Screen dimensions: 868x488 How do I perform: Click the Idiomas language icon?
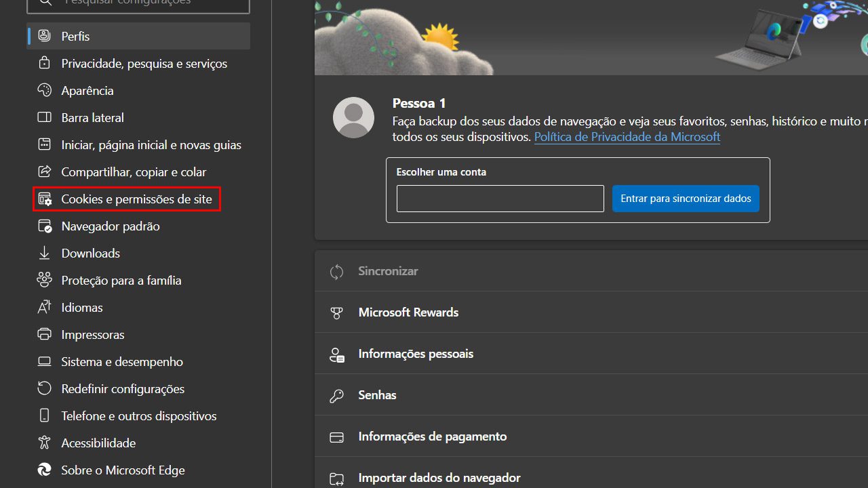tap(44, 307)
